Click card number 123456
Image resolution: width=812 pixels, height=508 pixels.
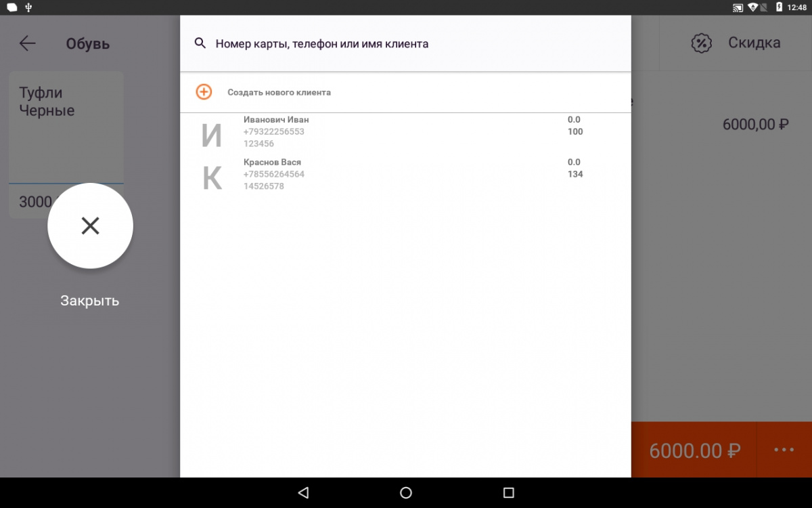point(258,144)
